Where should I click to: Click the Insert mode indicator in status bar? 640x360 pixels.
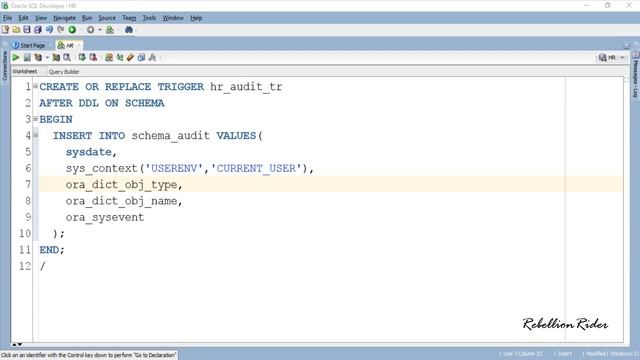[564, 354]
